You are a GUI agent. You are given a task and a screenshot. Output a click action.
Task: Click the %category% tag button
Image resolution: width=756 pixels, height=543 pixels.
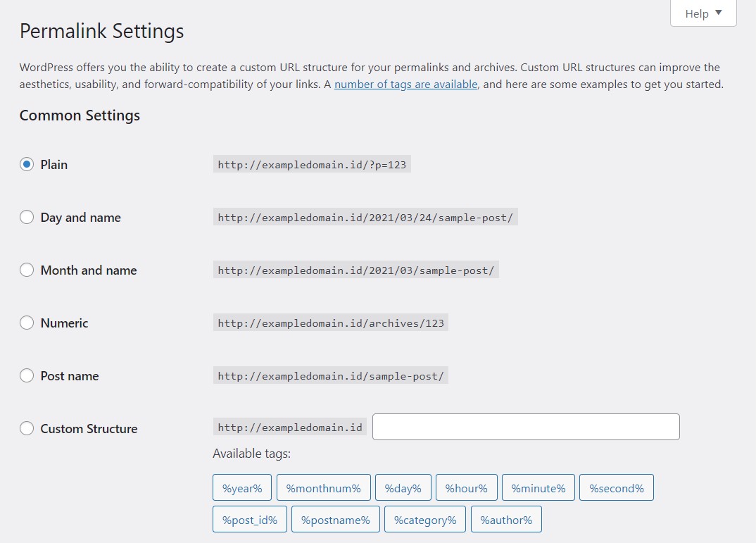[425, 520]
